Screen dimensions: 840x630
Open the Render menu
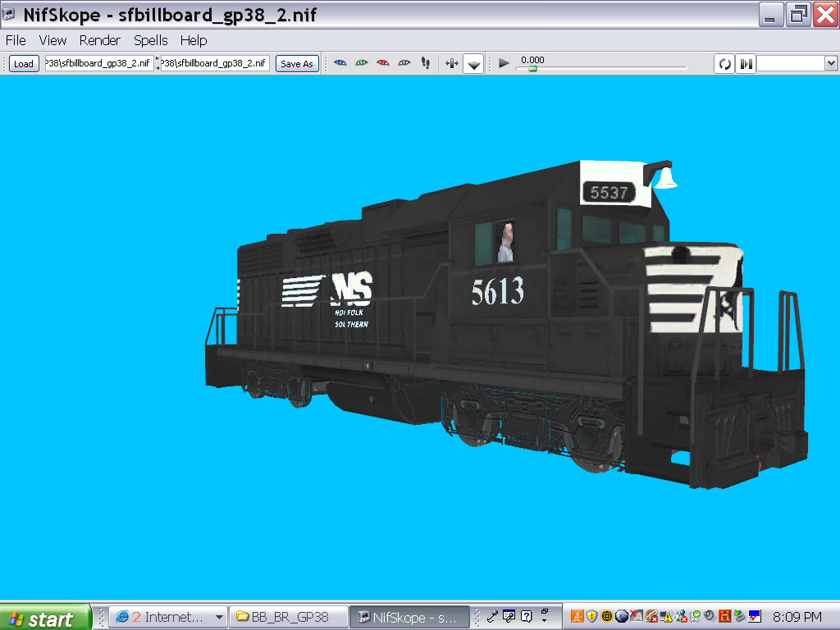[x=99, y=40]
